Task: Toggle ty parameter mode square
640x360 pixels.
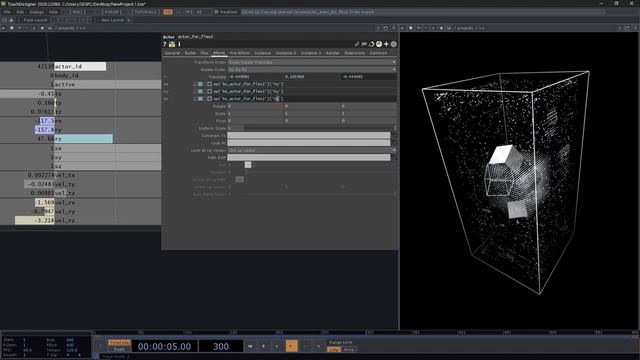Action: pos(200,91)
